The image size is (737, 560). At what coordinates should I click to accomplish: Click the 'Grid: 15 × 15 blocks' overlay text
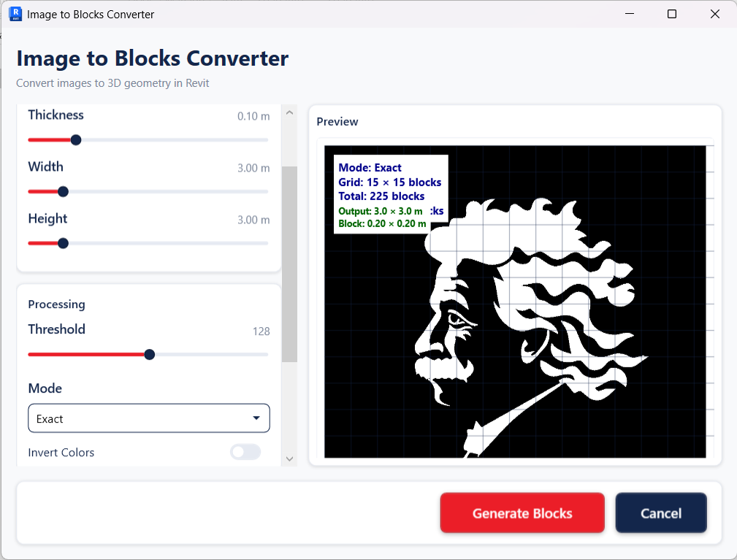tap(389, 182)
